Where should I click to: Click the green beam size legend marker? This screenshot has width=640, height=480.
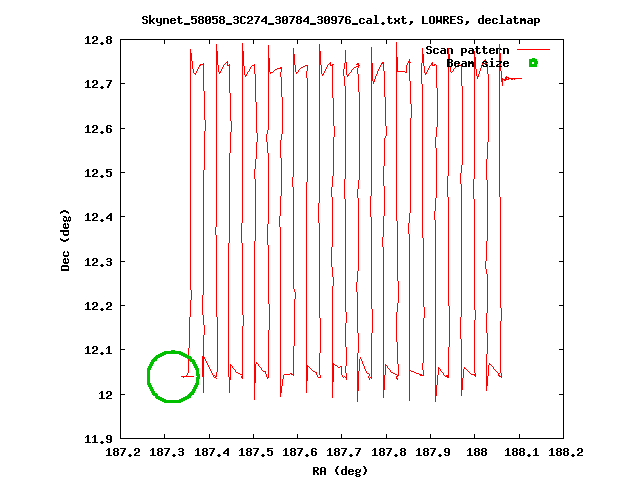pyautogui.click(x=533, y=63)
